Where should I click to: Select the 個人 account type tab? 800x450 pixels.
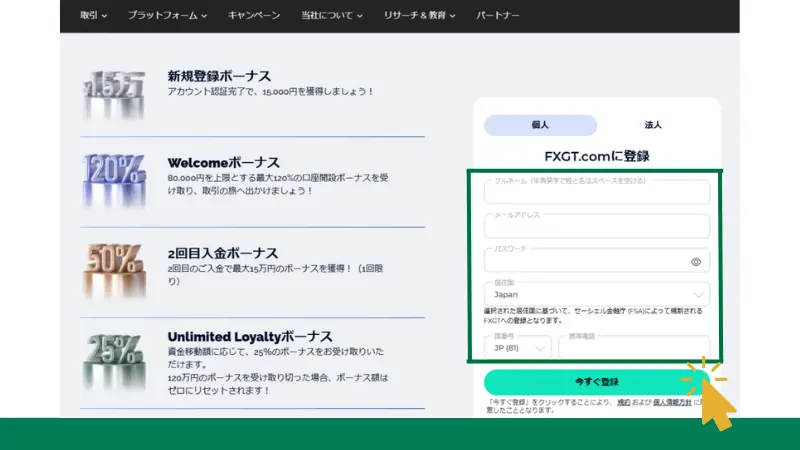click(x=540, y=125)
